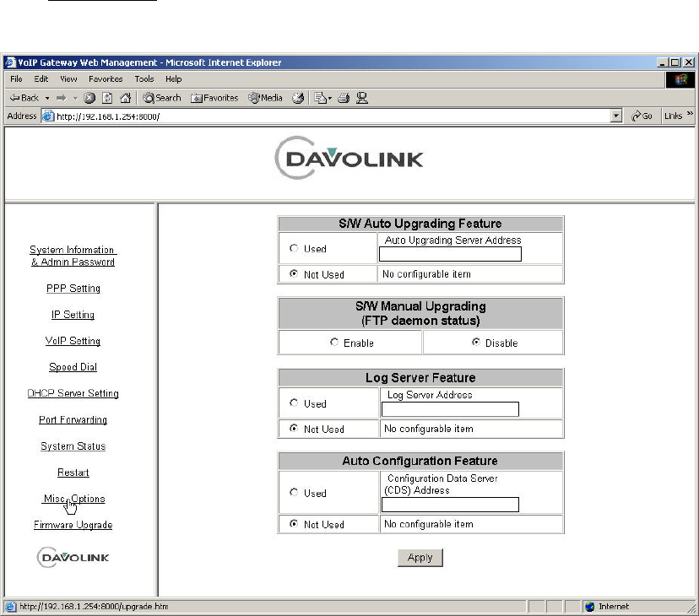Click the Mail toolbar icon

pos(320,98)
